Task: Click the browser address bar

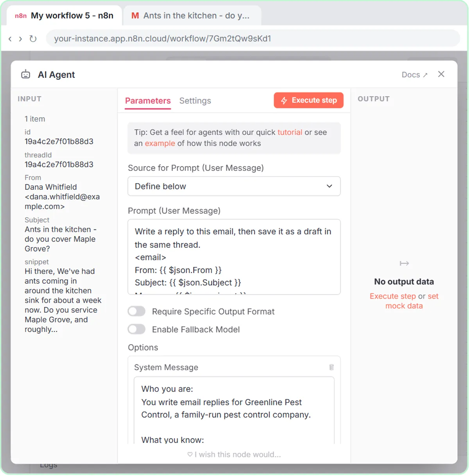Action: point(253,39)
